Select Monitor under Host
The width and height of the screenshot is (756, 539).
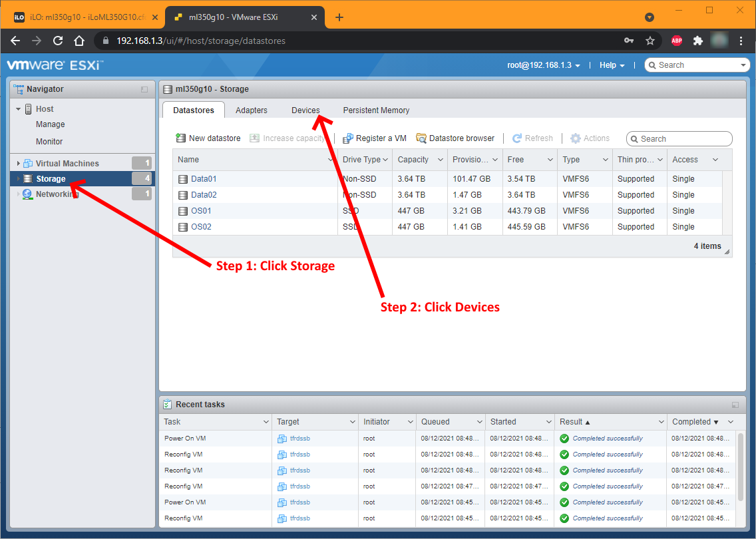click(49, 142)
